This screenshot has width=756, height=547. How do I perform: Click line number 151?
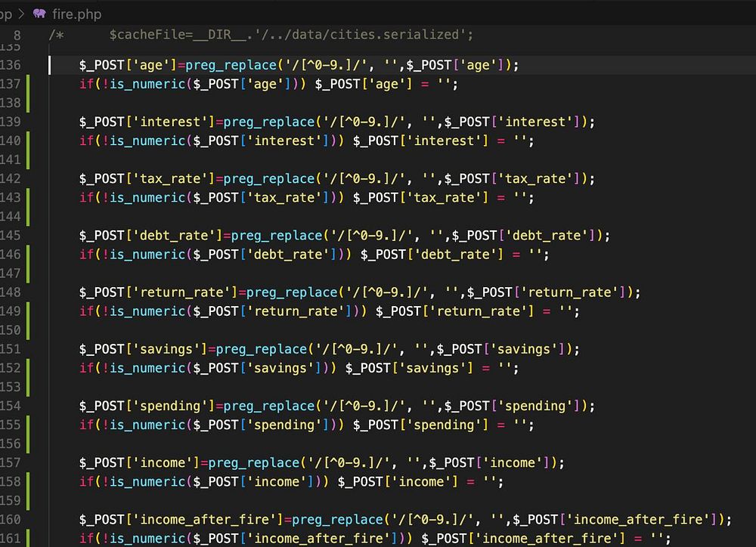pyautogui.click(x=11, y=349)
